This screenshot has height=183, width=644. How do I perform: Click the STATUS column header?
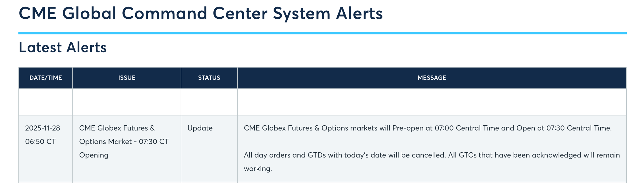coord(209,78)
